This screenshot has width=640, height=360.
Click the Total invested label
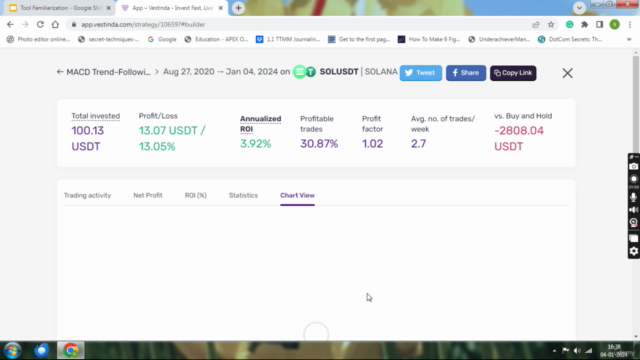point(96,116)
